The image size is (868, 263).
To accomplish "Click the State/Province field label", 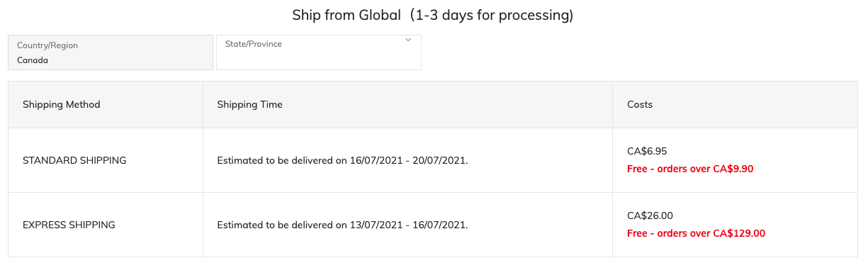I will 254,44.
